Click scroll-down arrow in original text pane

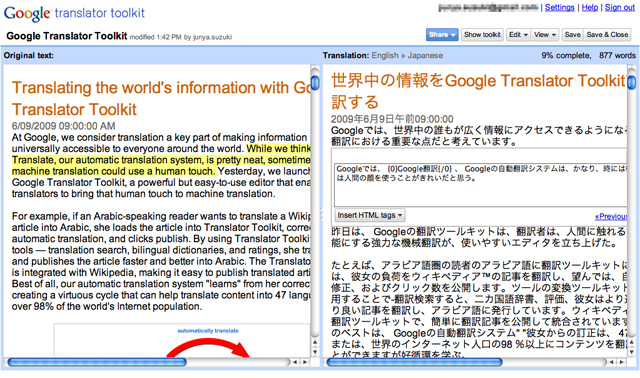(315, 351)
